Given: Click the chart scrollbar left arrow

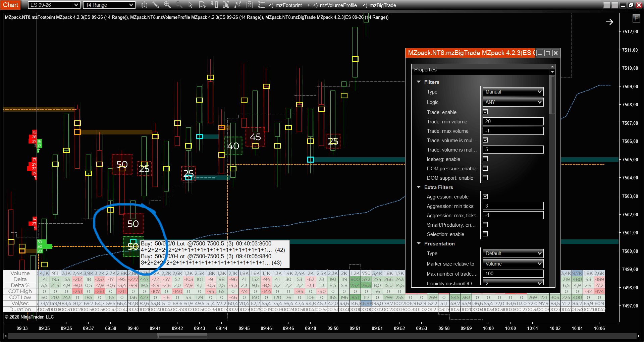Looking at the screenshot, I should (5, 336).
